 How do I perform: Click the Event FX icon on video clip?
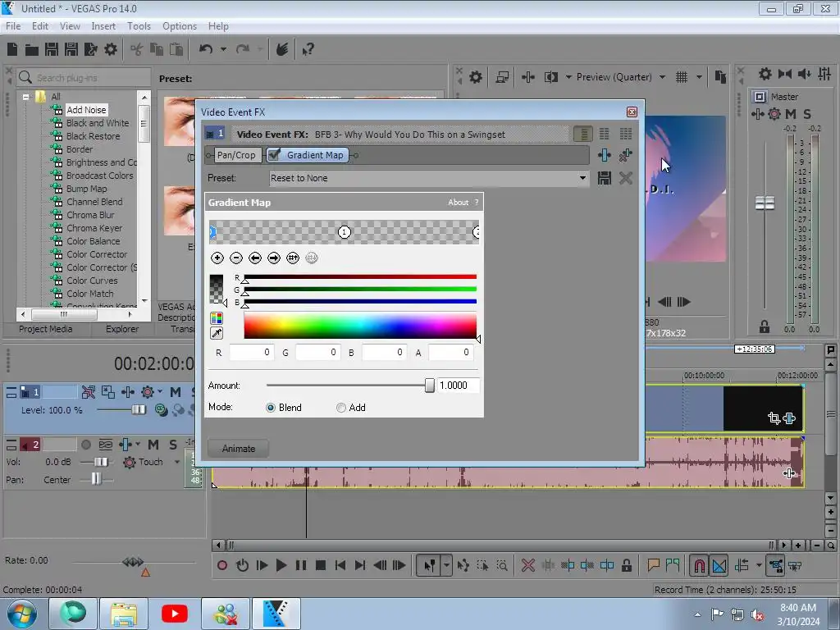(x=789, y=418)
